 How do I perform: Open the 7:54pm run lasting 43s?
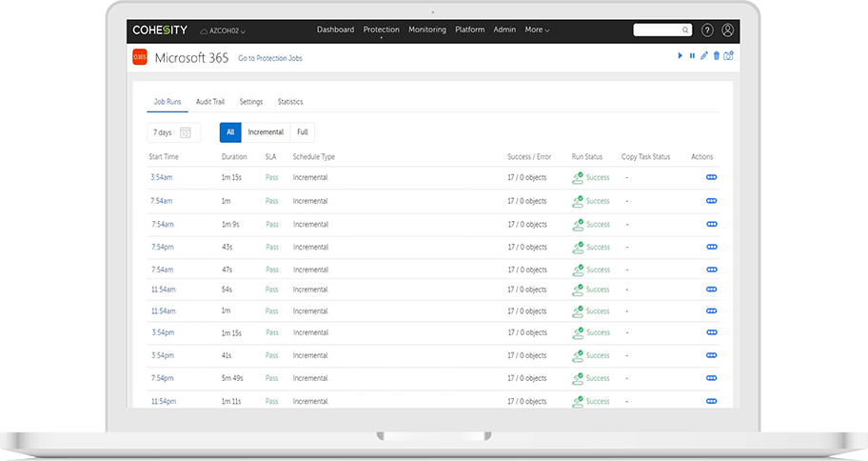pos(163,247)
